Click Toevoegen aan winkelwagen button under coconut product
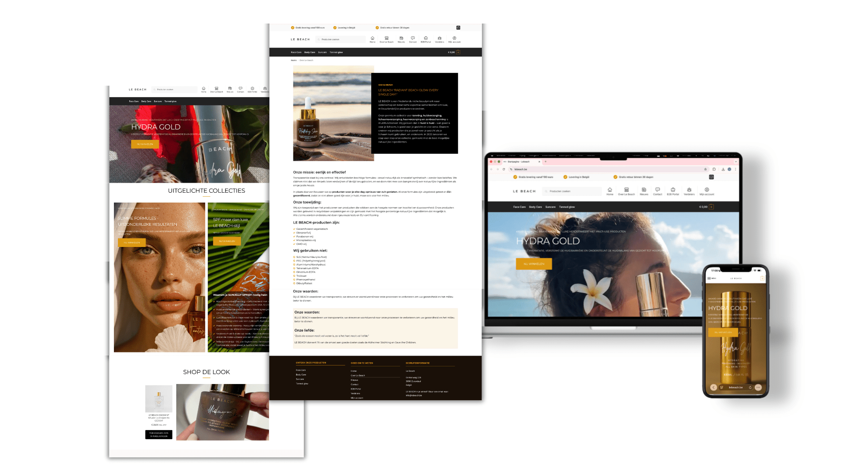The image size is (868, 465). click(x=159, y=434)
